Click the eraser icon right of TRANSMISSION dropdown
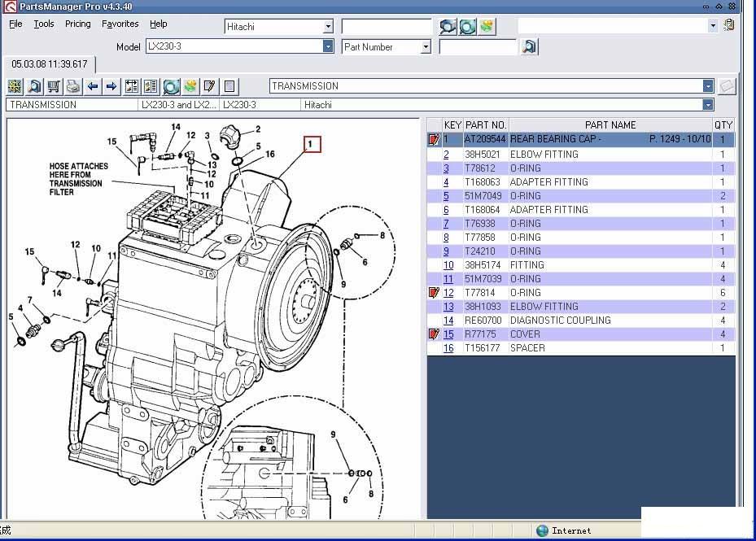The width and height of the screenshot is (756, 541). (x=727, y=86)
